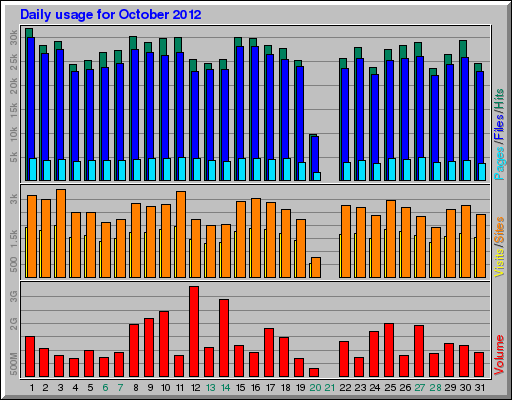Viewport: 512px width, 400px height.
Task: Click the 10k hits axis label
Action: pyautogui.click(x=13, y=134)
